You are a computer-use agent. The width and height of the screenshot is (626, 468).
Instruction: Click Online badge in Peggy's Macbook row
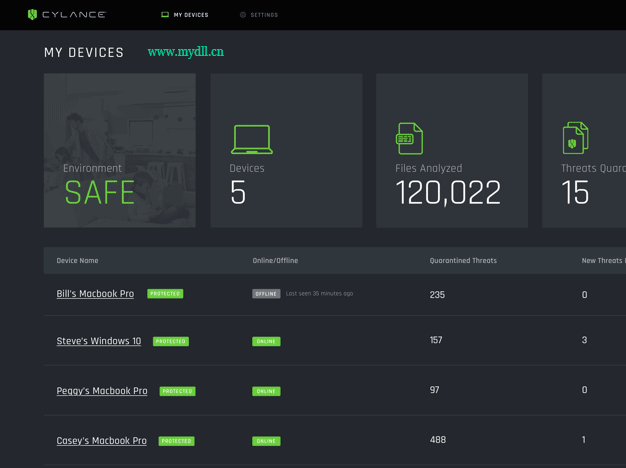click(266, 391)
